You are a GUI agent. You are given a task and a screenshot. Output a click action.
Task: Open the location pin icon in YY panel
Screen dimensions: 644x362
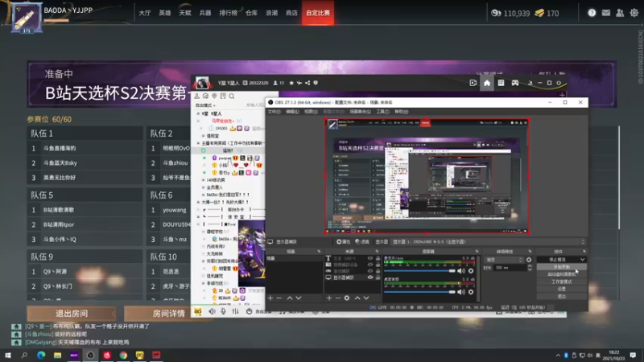[x=214, y=96]
